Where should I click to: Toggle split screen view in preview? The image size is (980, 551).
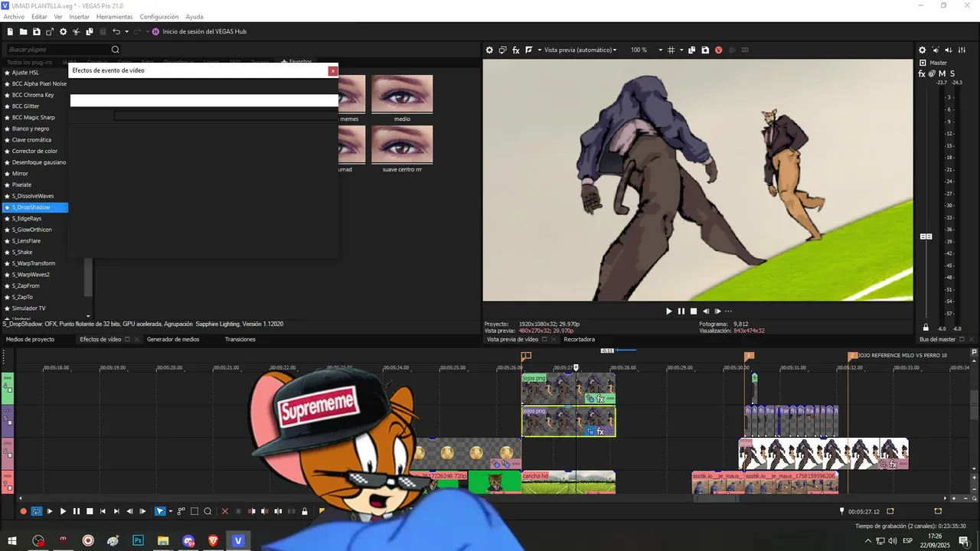click(529, 50)
